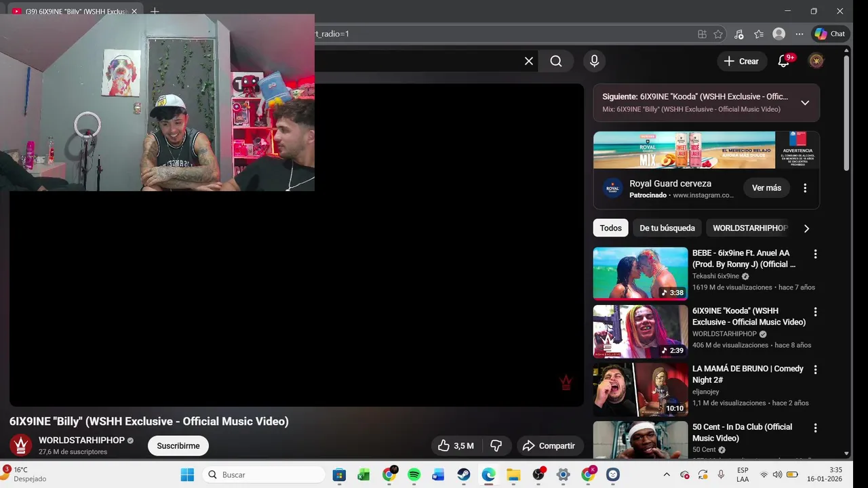This screenshot has height=488, width=868.
Task: Click the media control music icon
Action: pos(739,34)
